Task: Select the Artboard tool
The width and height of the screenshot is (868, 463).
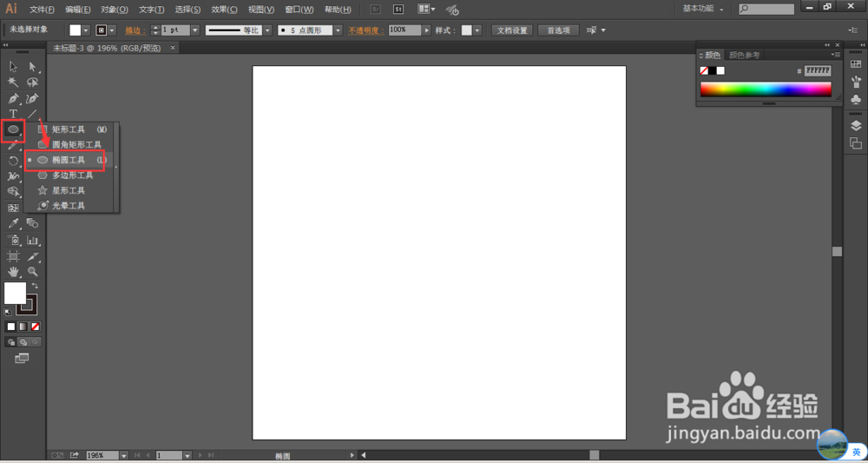Action: pos(13,256)
